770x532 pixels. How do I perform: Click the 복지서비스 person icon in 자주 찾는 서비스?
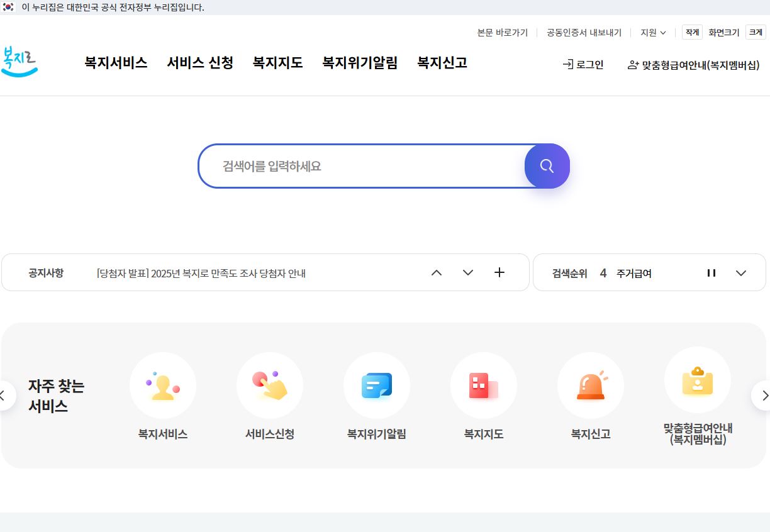(162, 385)
